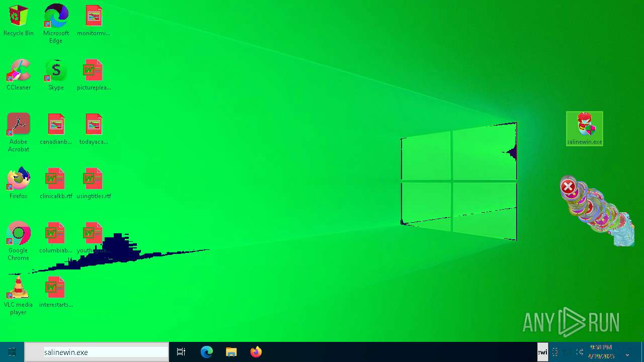Open the Skype desktop shortcut
The width and height of the screenshot is (644, 362).
pos(56,74)
